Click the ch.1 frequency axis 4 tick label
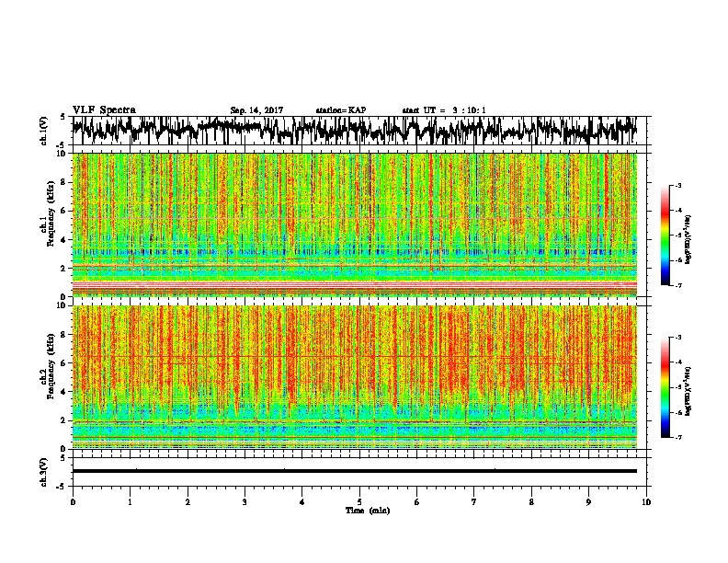Viewport: 728px width, 563px height. pos(63,240)
